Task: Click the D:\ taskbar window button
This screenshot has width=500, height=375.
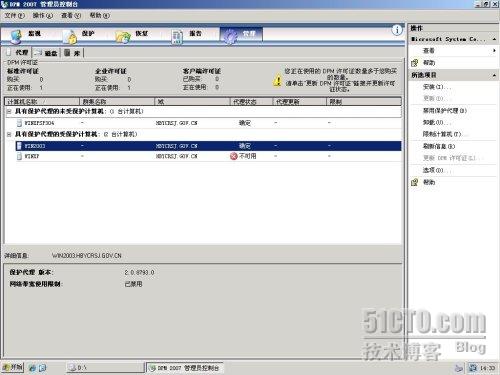Action: click(105, 368)
